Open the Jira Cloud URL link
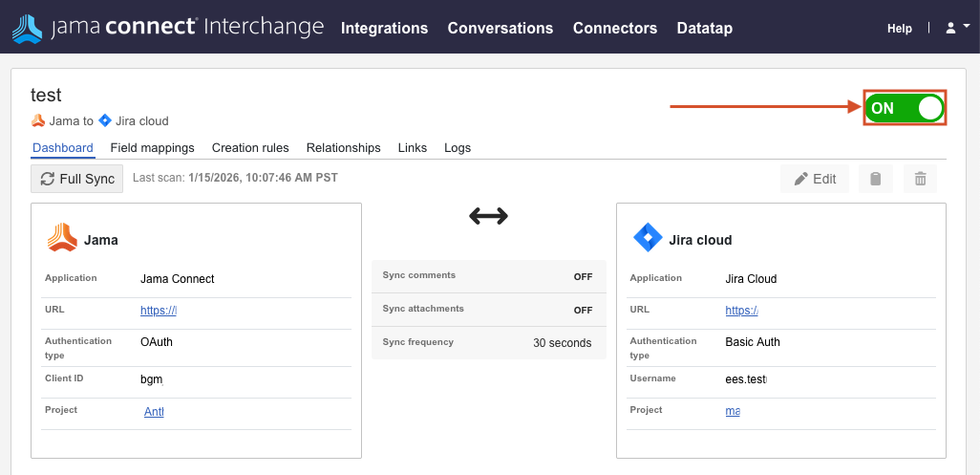Viewport: 980px width, 475px height. [742, 311]
